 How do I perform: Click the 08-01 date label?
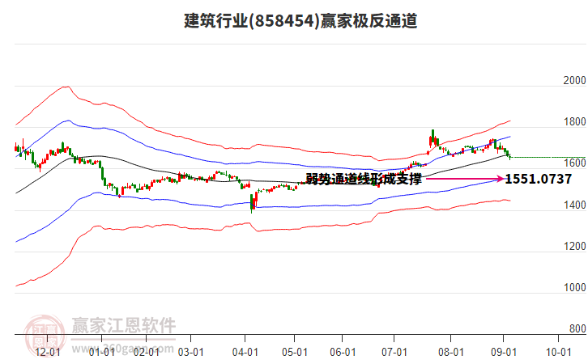(451, 352)
